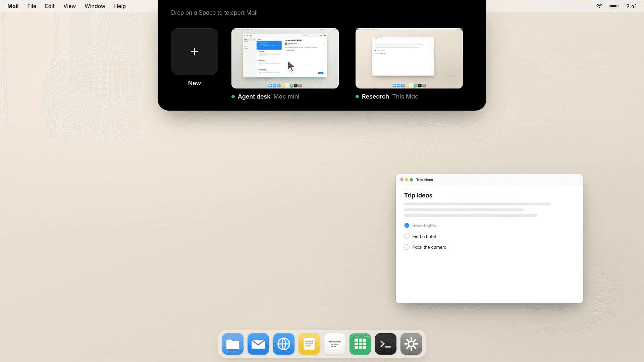Open the white text editor dock icon
Viewport: 644px width, 362px height.
click(x=335, y=344)
